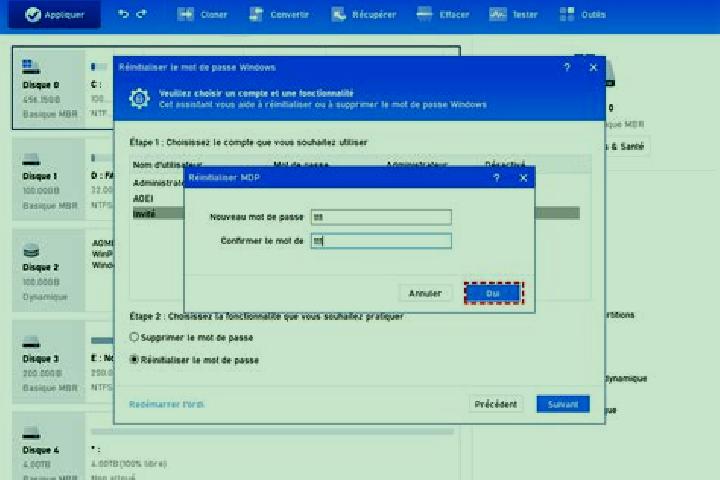
Task: Click the Suivant button
Action: (x=563, y=404)
